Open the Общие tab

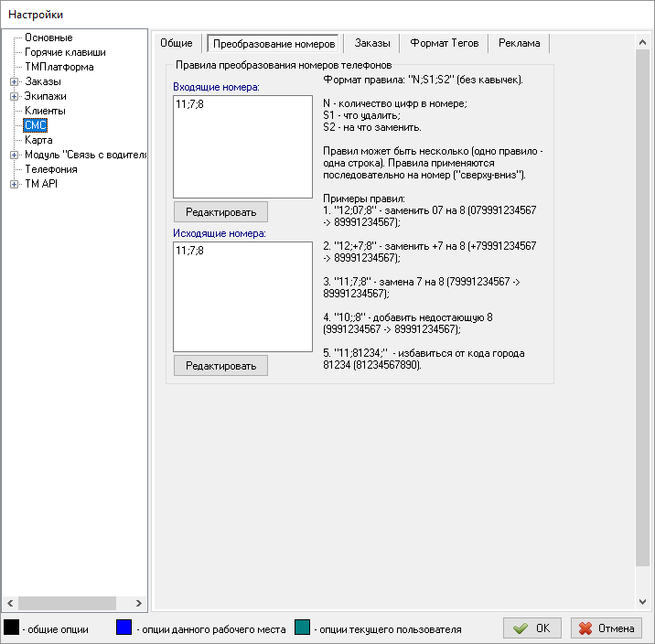coord(177,43)
